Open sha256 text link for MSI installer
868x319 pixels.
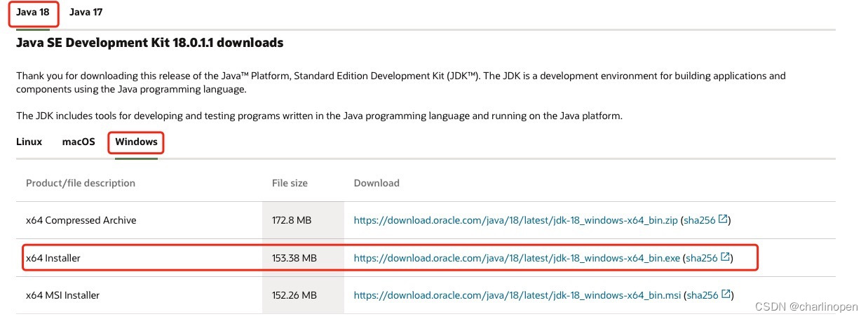702,295
